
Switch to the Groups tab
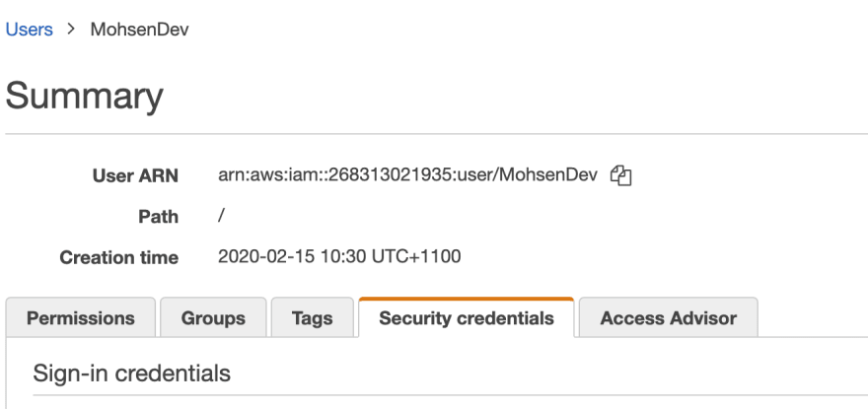(x=213, y=317)
